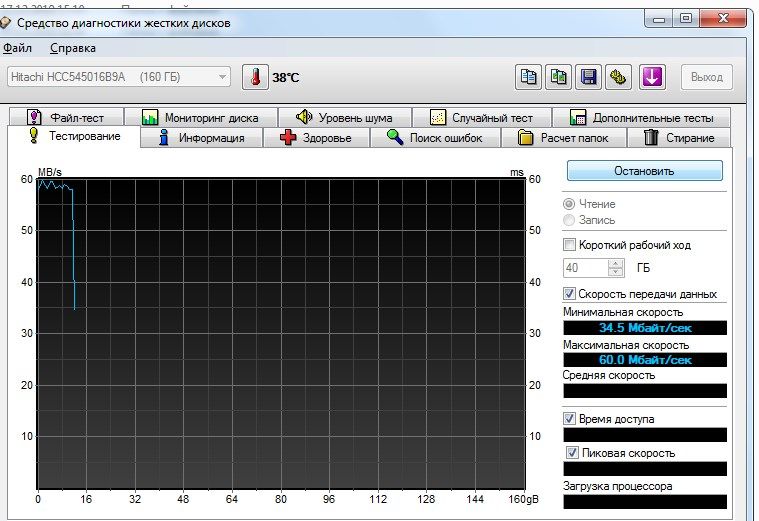
Task: Click the Загрузка процессора result field
Action: pos(645,502)
